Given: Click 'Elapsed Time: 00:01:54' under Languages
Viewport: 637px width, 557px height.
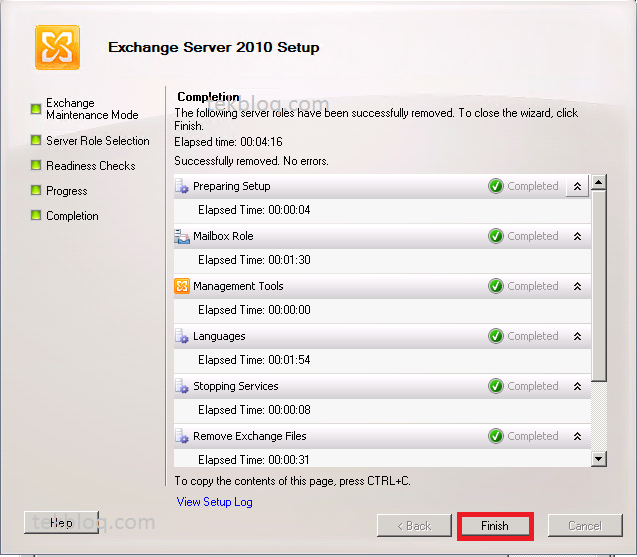Looking at the screenshot, I should [x=254, y=360].
